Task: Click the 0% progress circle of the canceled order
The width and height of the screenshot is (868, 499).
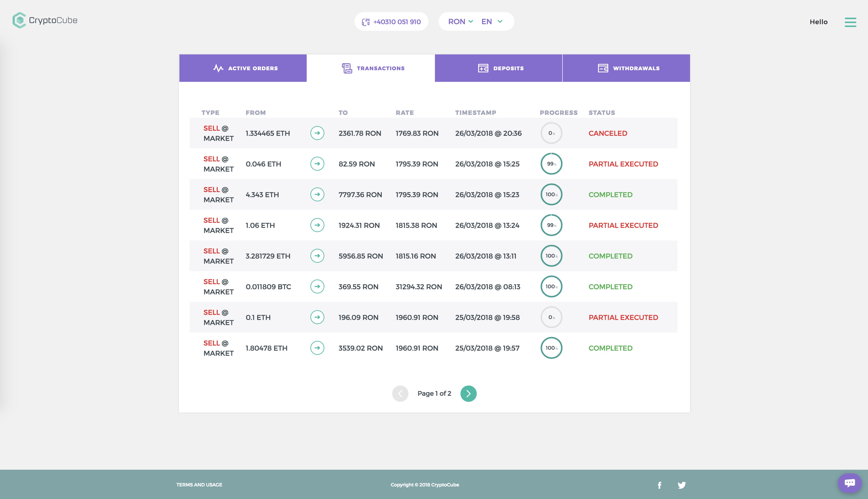Action: (x=551, y=133)
